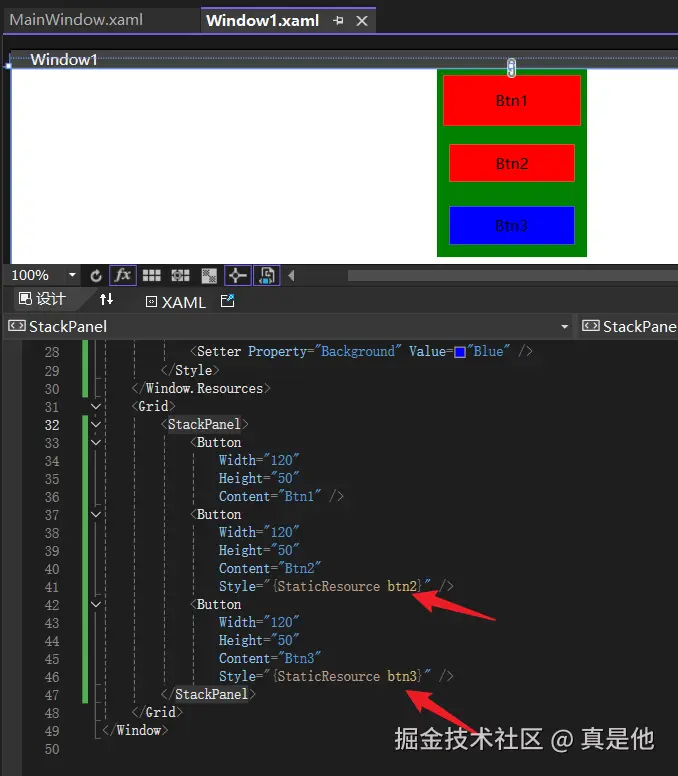The height and width of the screenshot is (776, 678).
Task: Collapse the Button at line 33
Action: point(96,442)
